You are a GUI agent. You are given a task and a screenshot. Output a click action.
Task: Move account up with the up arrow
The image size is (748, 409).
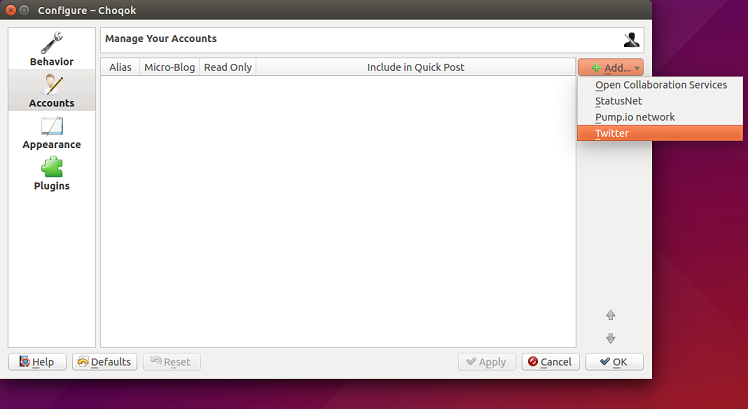[611, 315]
